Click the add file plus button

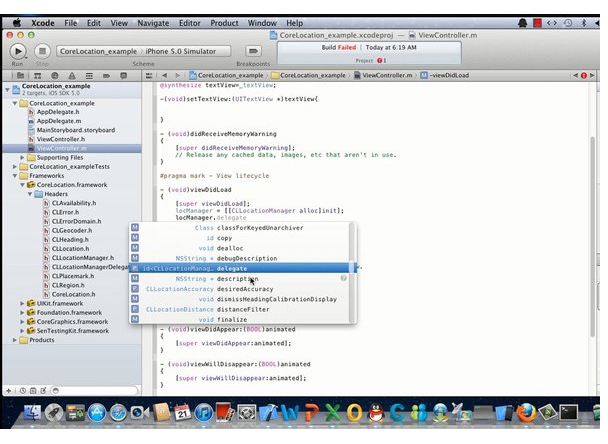click(9, 391)
